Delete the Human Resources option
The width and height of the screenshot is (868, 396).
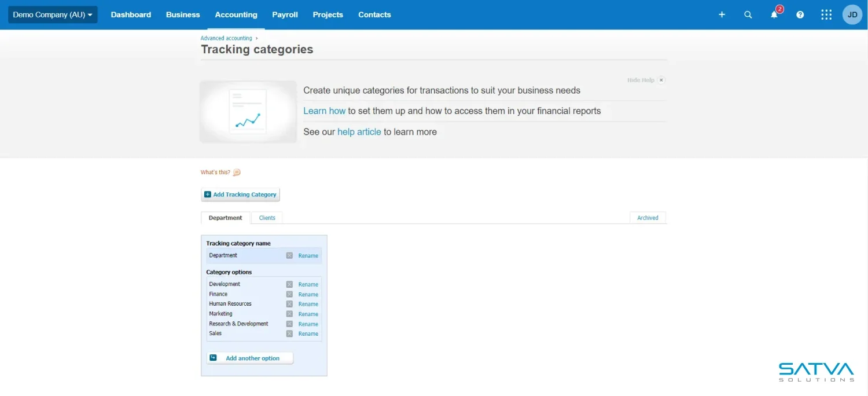coord(289,304)
